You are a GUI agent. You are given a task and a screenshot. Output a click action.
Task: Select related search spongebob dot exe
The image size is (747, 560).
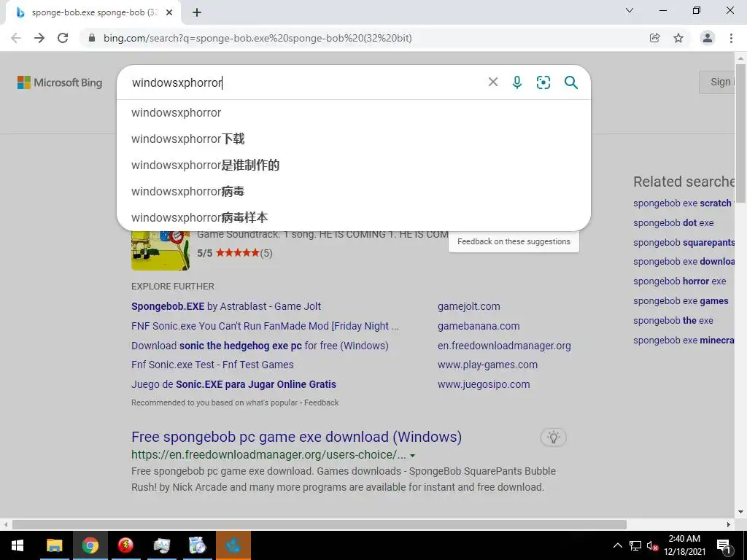click(x=673, y=223)
